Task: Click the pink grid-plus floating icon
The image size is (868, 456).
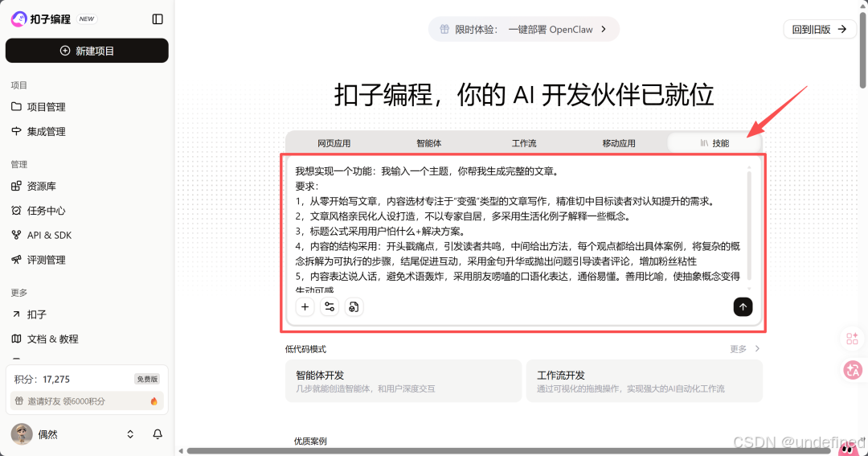Action: (x=853, y=339)
